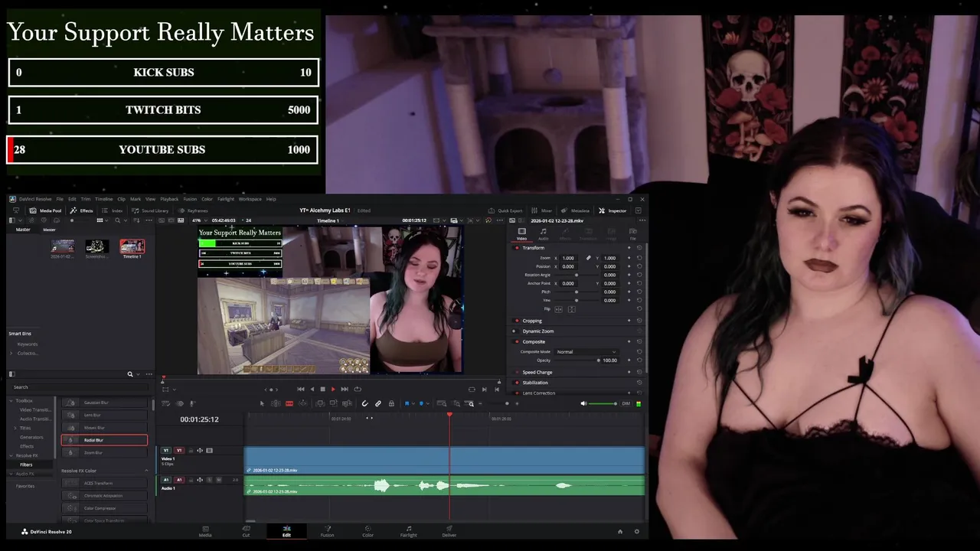The height and width of the screenshot is (551, 980).
Task: Reset the Transform section
Action: click(639, 248)
